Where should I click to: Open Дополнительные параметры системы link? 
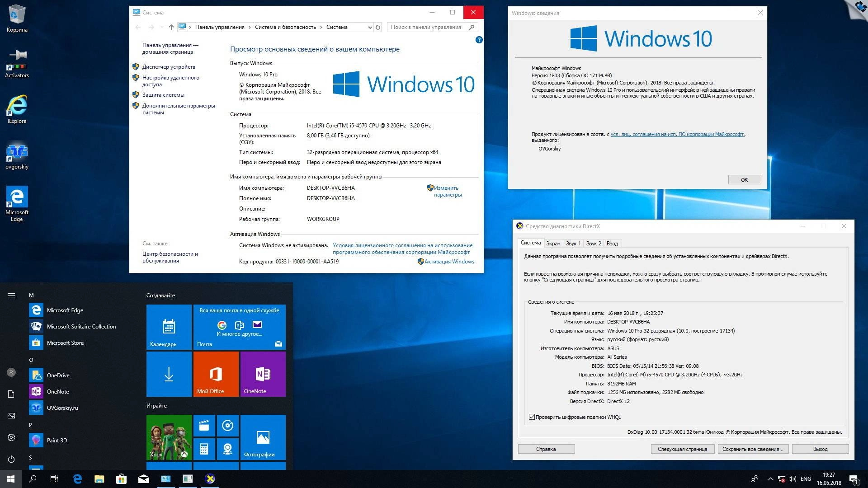[x=179, y=109]
